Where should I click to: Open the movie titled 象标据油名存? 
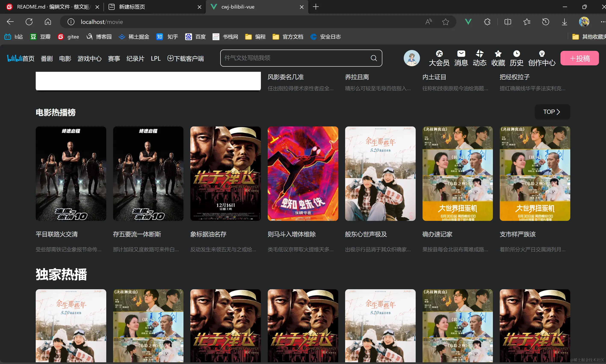tap(208, 234)
